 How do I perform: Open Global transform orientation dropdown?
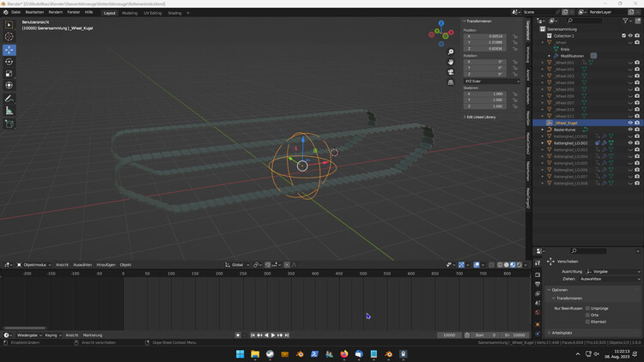coord(237,265)
